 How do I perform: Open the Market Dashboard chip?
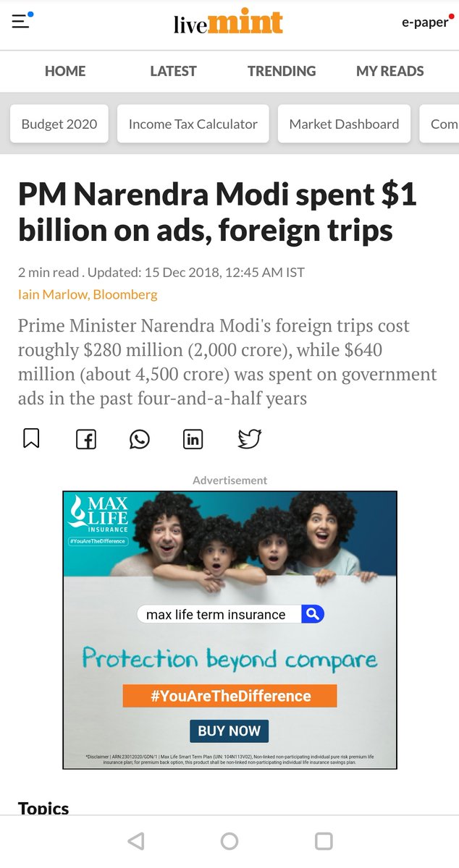[344, 124]
